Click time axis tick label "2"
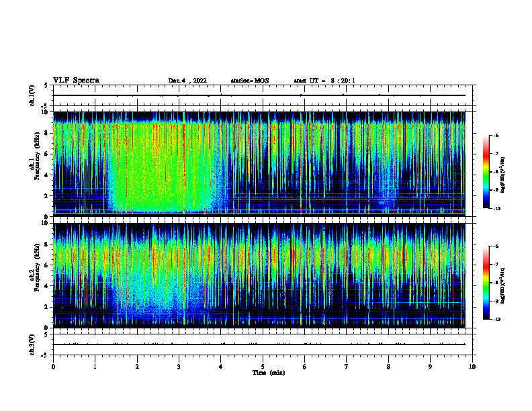Screen dimensions: 532x411 [x=137, y=367]
